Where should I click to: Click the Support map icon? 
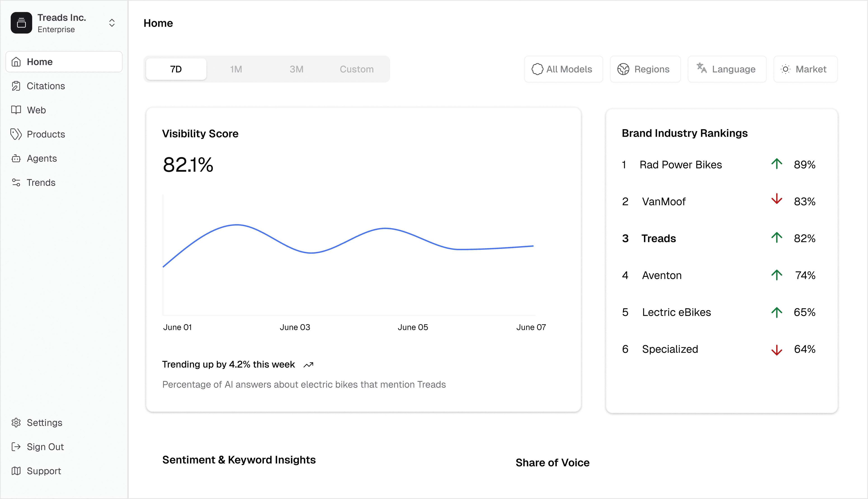[16, 471]
